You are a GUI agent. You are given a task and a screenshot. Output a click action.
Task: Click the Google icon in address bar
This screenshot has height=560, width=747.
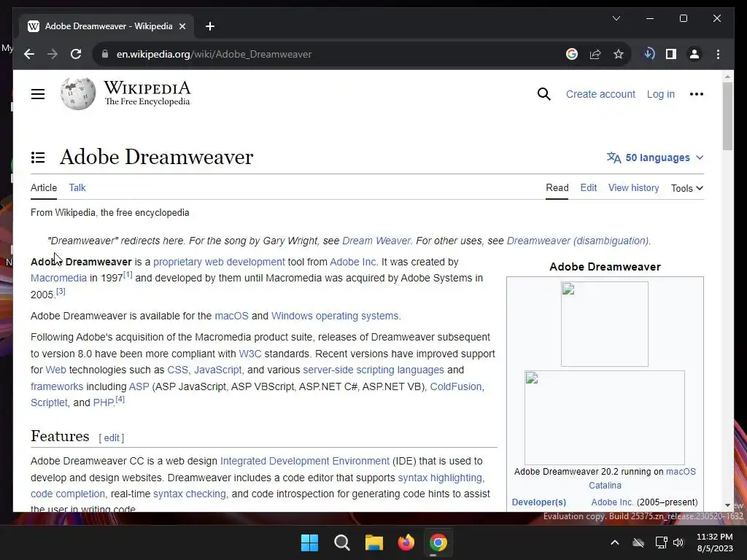572,54
